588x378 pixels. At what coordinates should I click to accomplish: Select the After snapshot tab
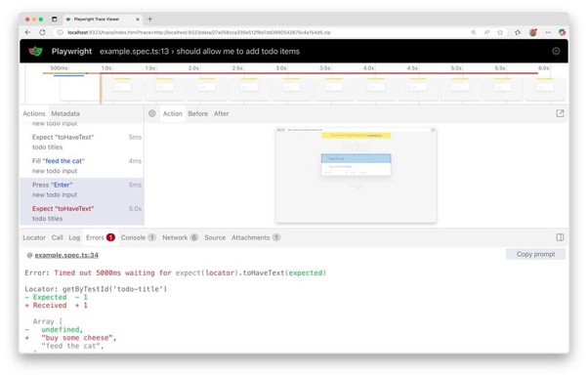pos(222,113)
